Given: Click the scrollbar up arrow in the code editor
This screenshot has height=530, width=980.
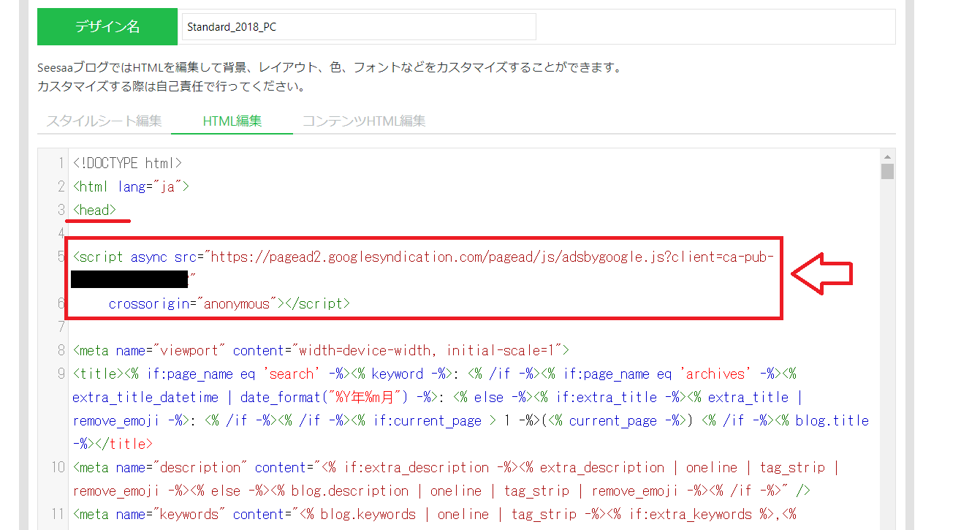Looking at the screenshot, I should pyautogui.click(x=888, y=156).
